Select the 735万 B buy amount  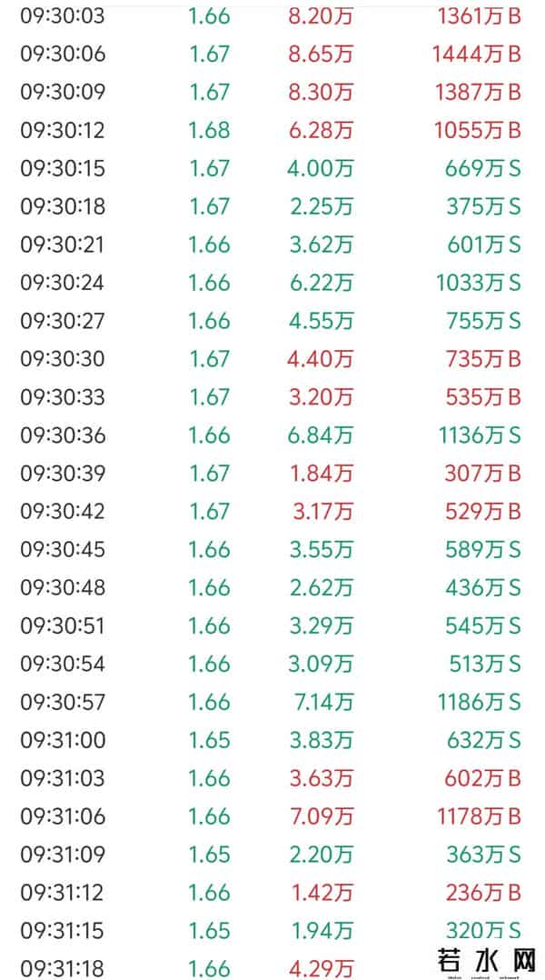point(483,359)
